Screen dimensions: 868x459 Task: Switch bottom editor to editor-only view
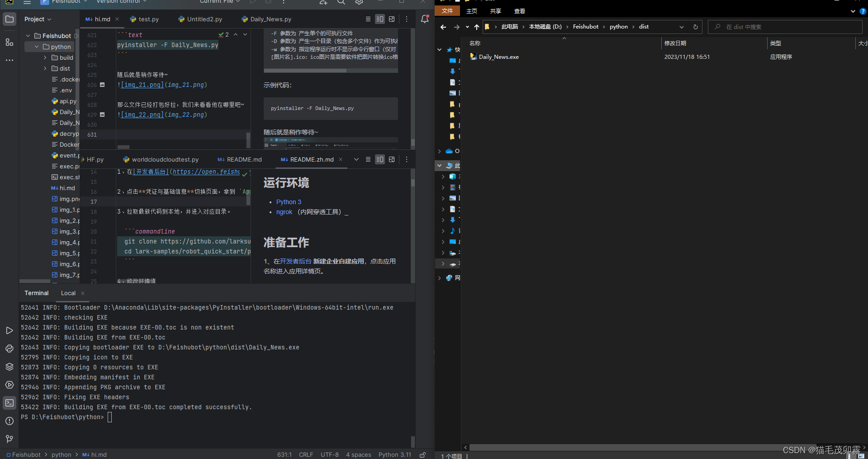click(368, 159)
